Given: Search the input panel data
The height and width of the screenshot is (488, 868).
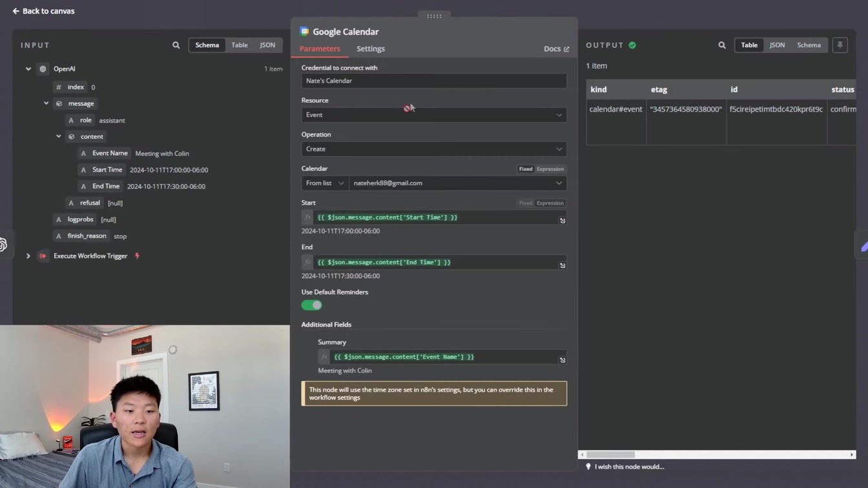Looking at the screenshot, I should click(x=176, y=45).
